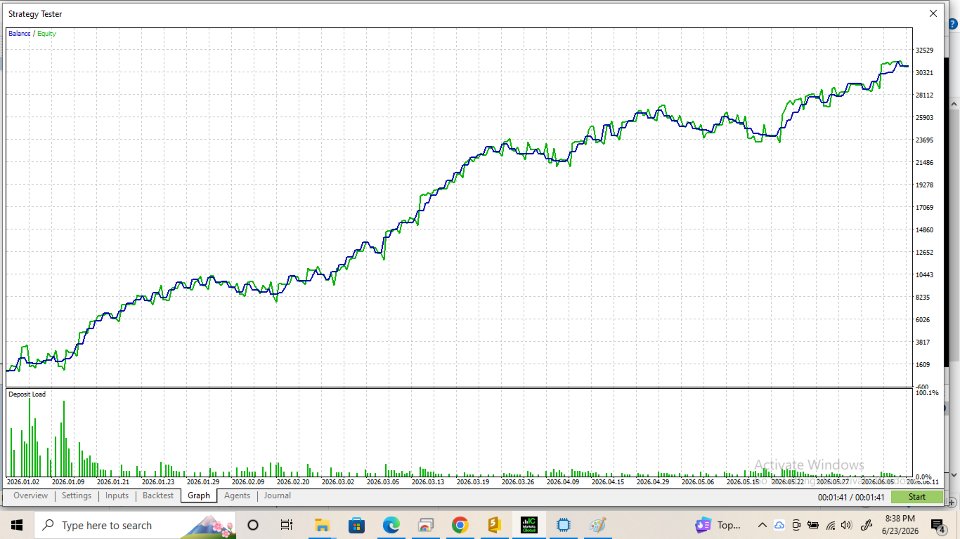Switch to the IC Markets MetaTrader taskbar icon

tap(529, 525)
